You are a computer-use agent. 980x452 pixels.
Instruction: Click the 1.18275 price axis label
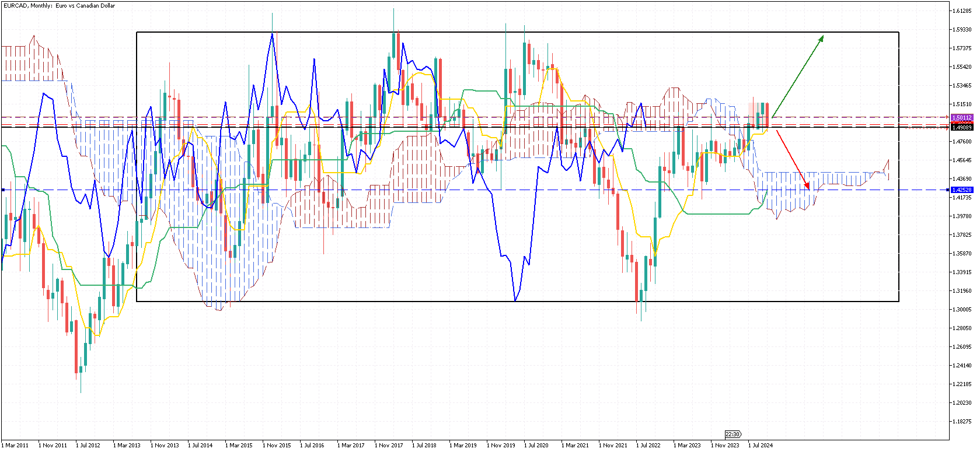click(962, 421)
